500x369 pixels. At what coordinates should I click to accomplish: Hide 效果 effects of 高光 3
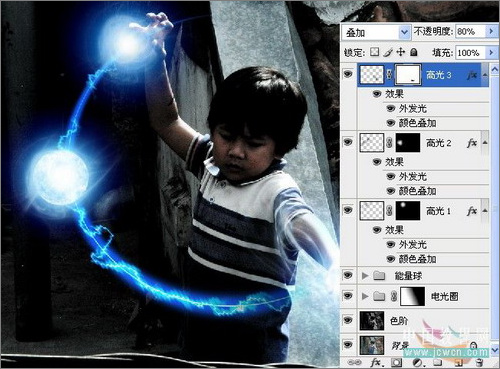tap(377, 94)
